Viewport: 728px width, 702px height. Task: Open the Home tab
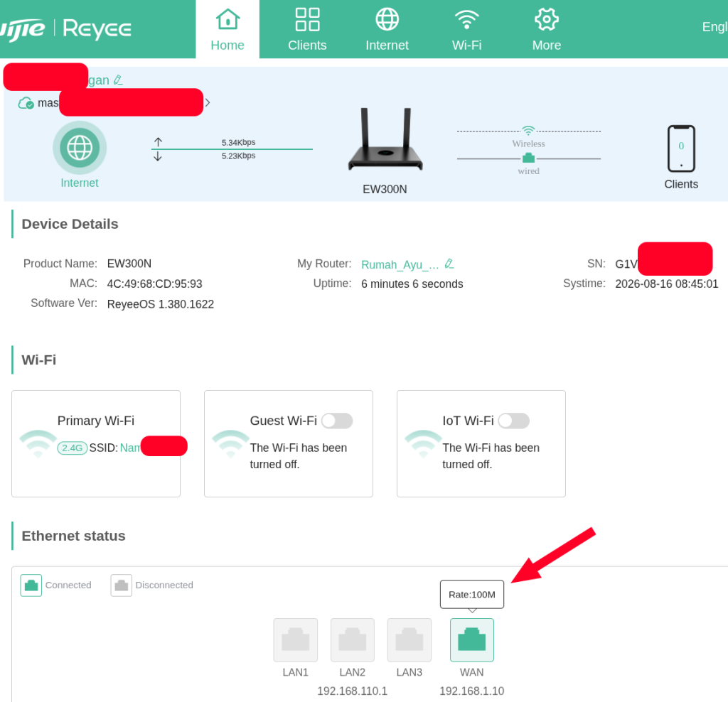click(227, 29)
